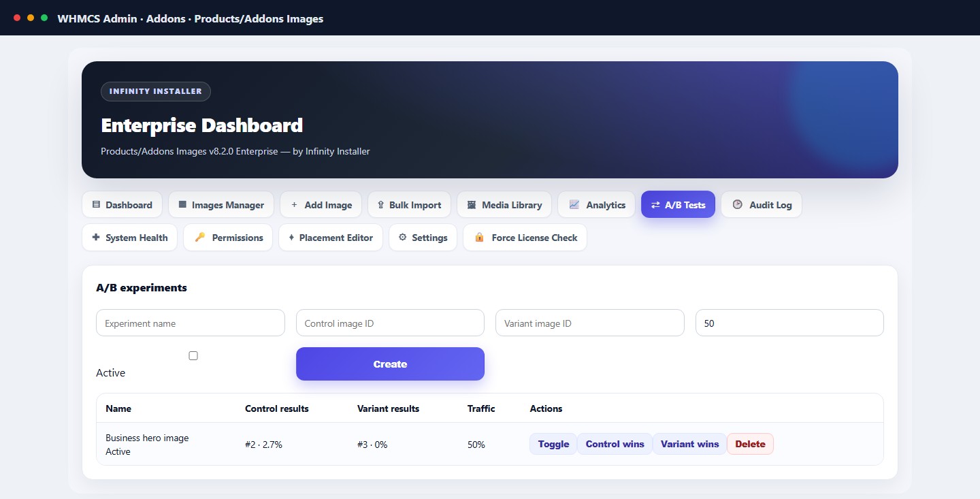This screenshot has width=980, height=499.
Task: Click the plus icon on Add Image
Action: (294, 204)
